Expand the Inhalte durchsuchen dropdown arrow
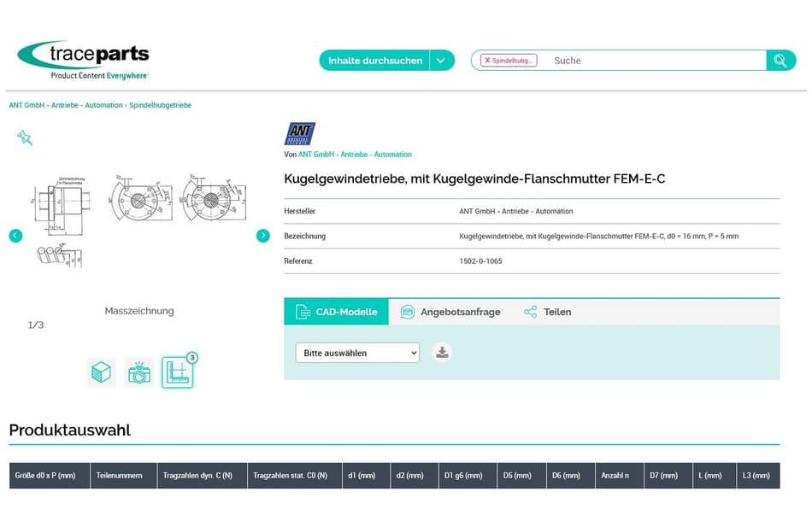The image size is (812, 521). coord(442,61)
